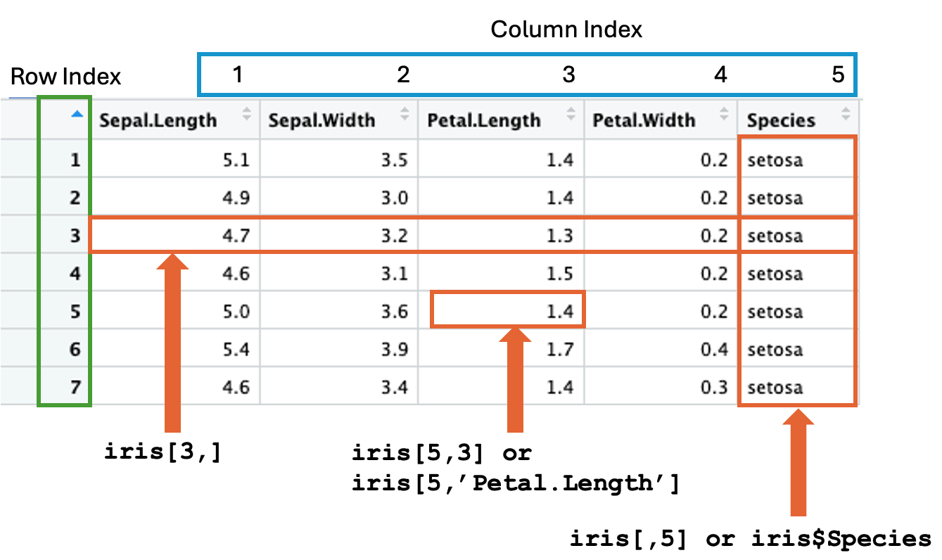The height and width of the screenshot is (560, 942).
Task: Select row number 4 in the index column
Action: click(x=75, y=273)
